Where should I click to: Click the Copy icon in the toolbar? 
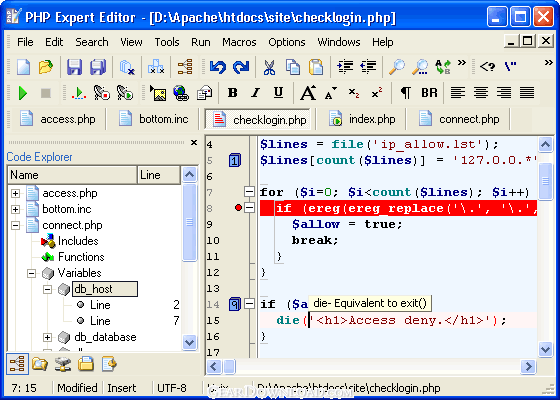[293, 67]
